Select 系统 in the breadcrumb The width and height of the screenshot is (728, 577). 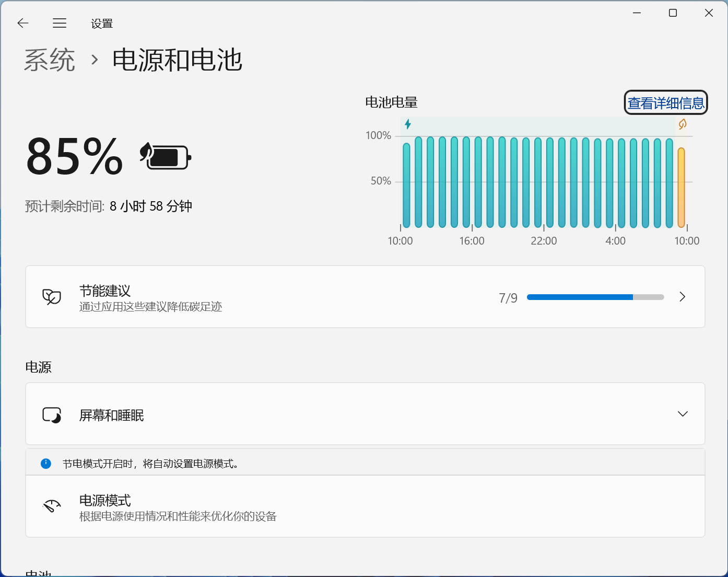pyautogui.click(x=50, y=60)
